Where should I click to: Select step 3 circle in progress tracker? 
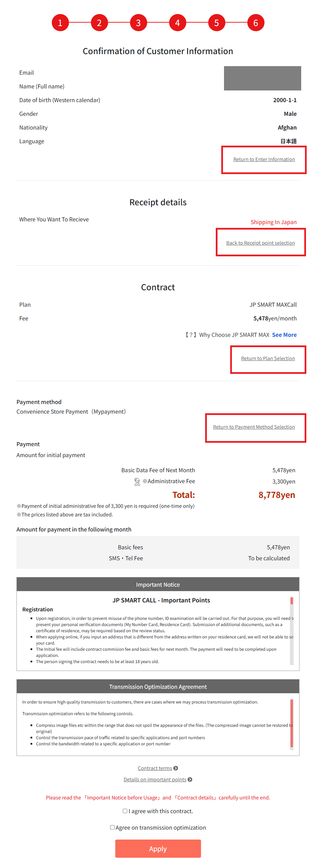pos(138,23)
